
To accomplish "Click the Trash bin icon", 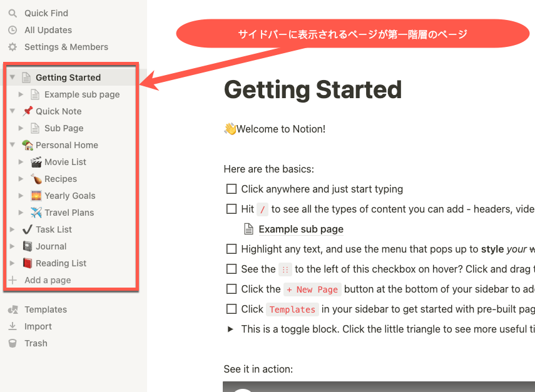I will [x=13, y=343].
